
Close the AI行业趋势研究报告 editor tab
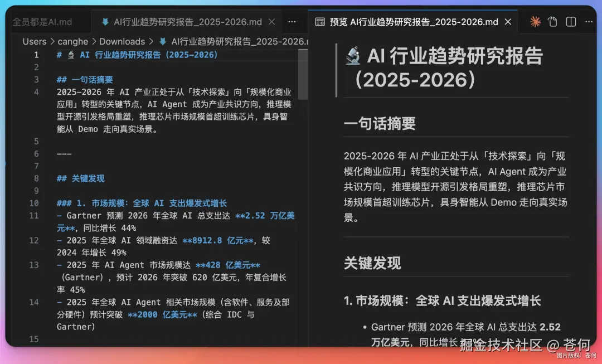pos(271,21)
